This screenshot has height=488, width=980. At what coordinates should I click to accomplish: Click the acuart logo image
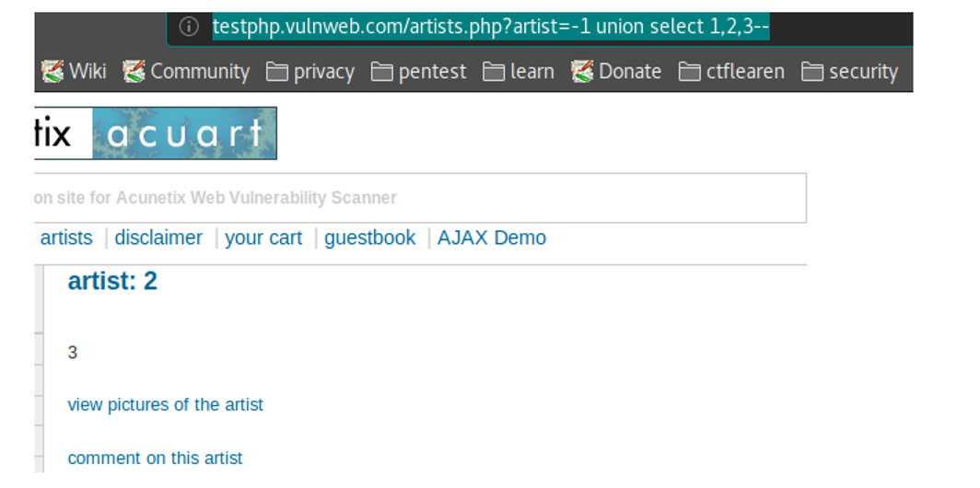pos(183,134)
